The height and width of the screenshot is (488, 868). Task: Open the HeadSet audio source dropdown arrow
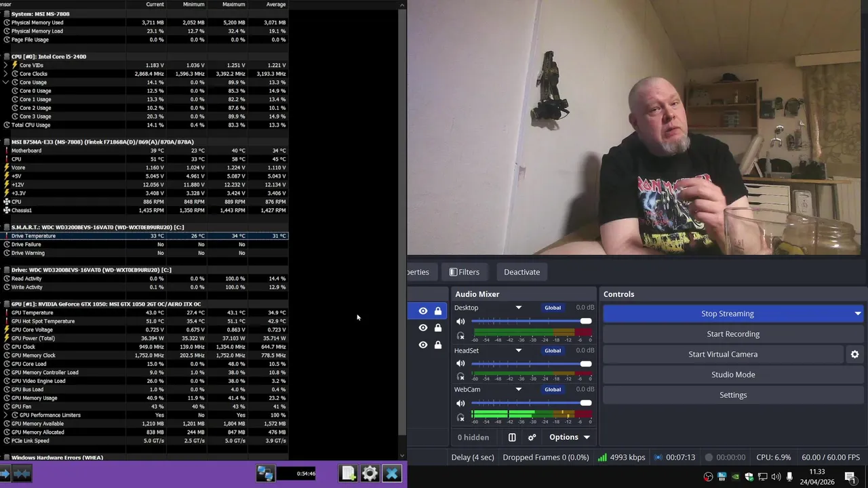point(519,350)
